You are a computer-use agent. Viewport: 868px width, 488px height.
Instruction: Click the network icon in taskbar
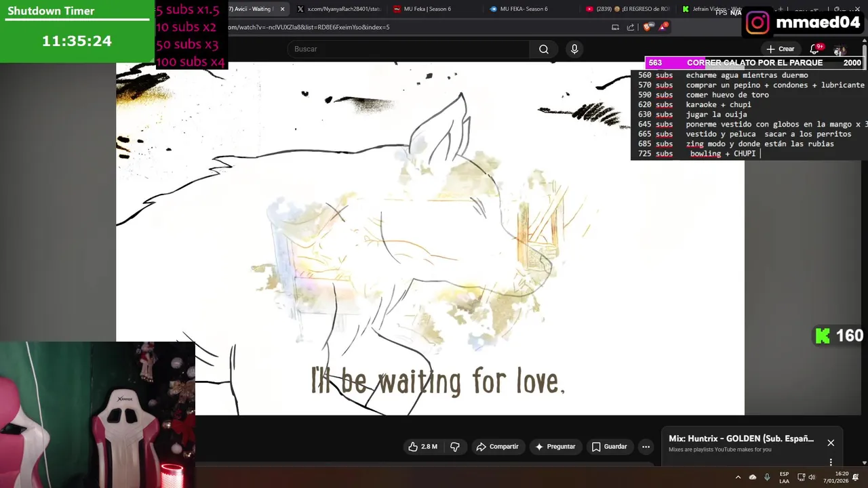(801, 477)
